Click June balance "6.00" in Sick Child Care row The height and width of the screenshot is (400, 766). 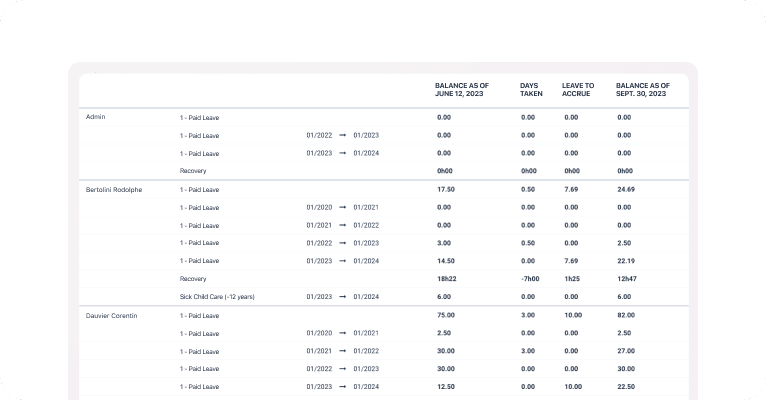point(444,296)
